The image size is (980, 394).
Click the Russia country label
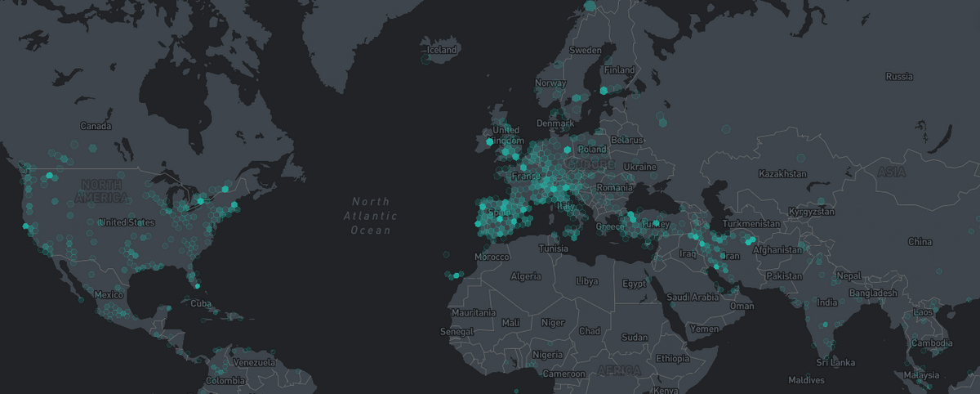898,77
